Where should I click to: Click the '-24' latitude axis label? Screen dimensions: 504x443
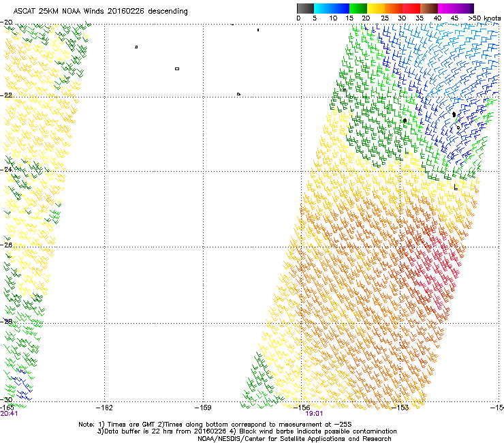tap(6, 169)
